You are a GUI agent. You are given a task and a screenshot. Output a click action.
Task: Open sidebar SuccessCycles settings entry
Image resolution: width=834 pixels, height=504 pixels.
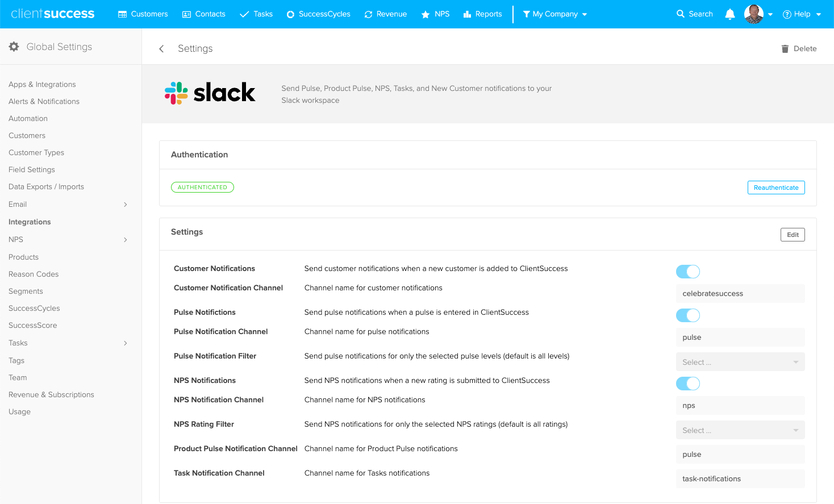(34, 308)
